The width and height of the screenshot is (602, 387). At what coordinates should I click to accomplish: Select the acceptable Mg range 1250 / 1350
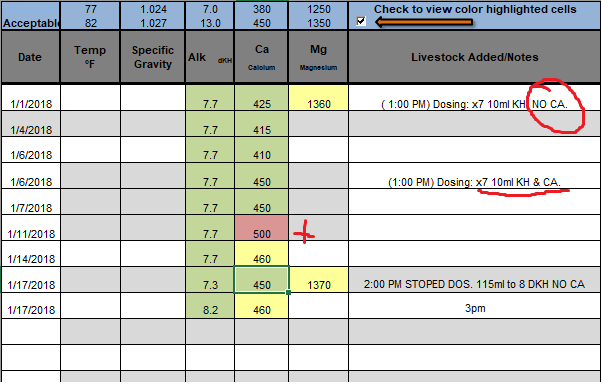point(318,16)
